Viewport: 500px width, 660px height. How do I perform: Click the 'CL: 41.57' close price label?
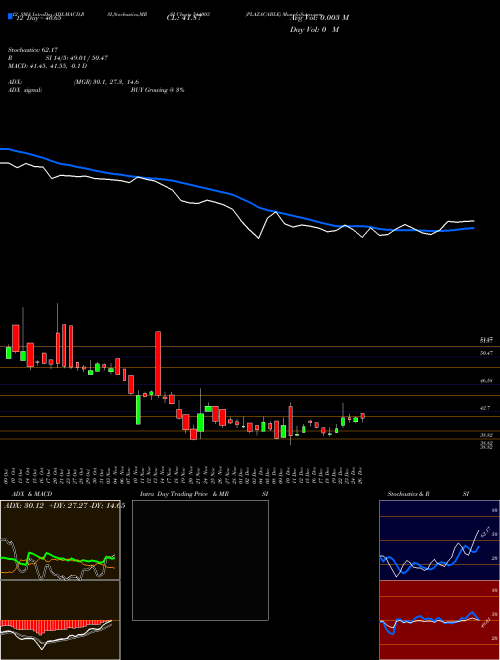184,17
